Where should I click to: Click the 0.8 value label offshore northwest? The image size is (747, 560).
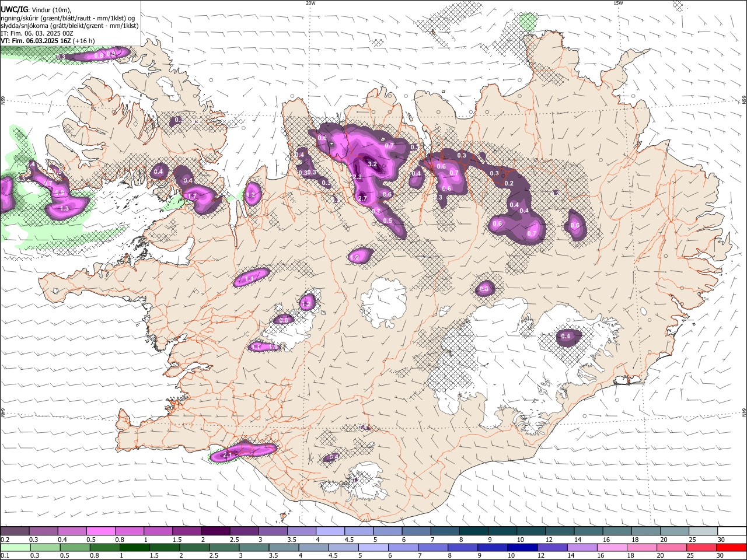pos(99,56)
